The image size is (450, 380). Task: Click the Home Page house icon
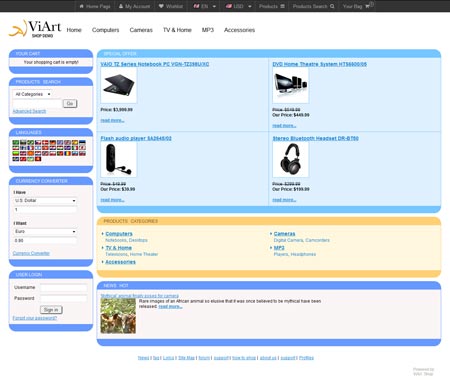[x=82, y=6]
